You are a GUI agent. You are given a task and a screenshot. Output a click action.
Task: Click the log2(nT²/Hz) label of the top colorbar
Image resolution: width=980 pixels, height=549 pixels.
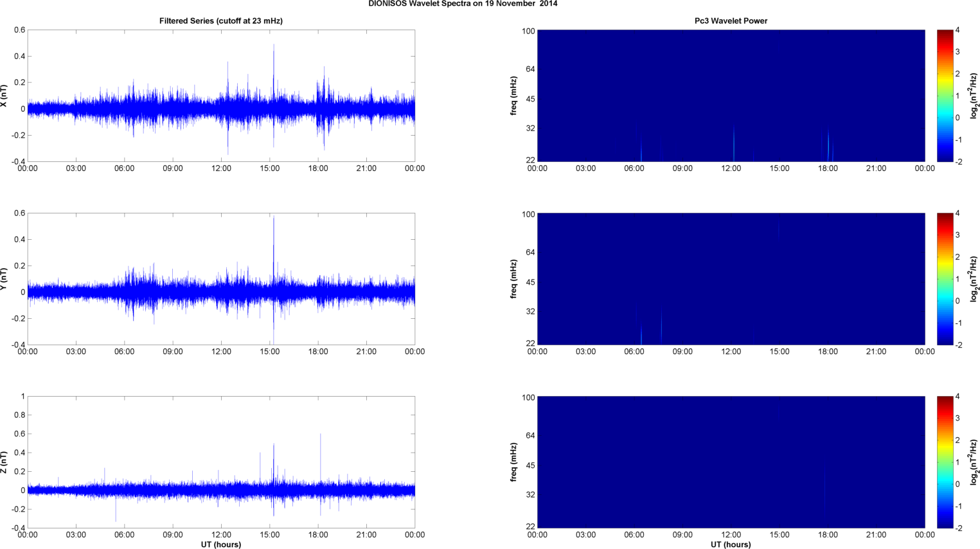(x=974, y=96)
